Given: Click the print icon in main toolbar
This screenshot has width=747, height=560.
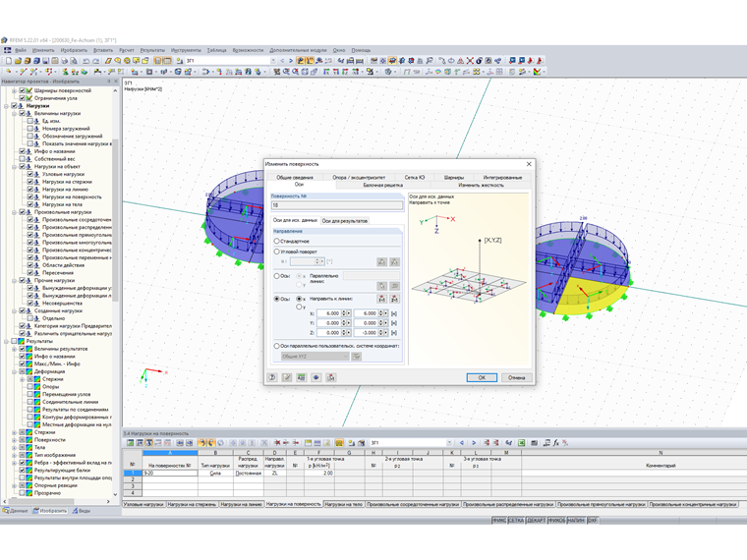Looking at the screenshot, I should [64, 61].
